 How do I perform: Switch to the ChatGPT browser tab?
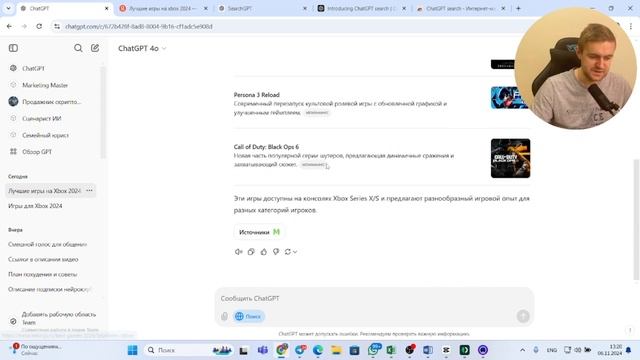[63, 8]
